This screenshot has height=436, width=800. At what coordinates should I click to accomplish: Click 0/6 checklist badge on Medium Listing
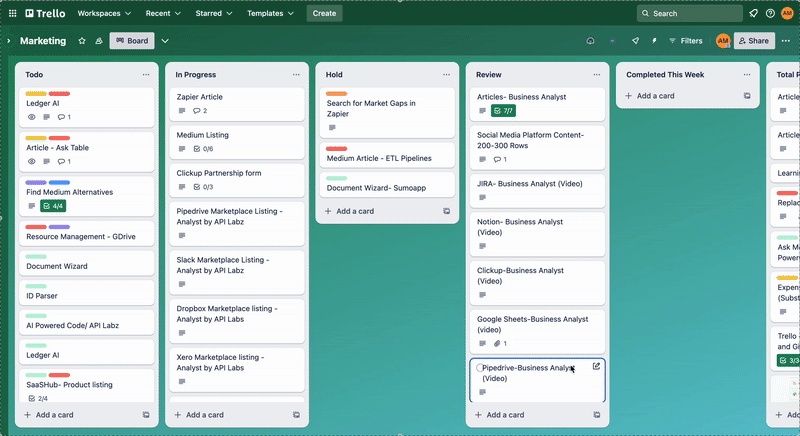[x=203, y=149]
